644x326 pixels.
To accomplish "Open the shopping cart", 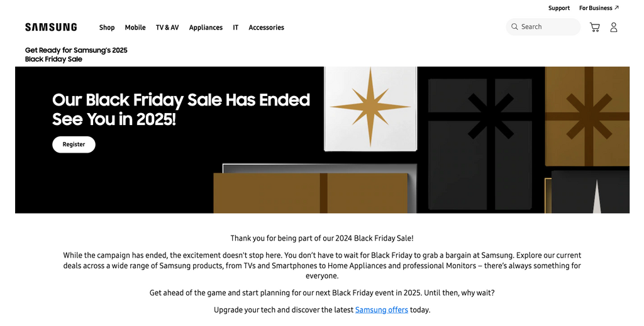I will coord(594,27).
